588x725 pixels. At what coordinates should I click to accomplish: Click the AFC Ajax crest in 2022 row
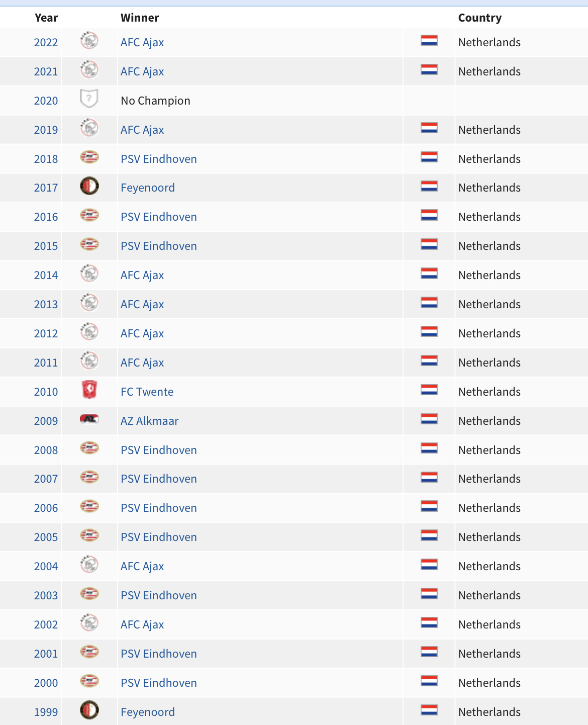click(89, 41)
